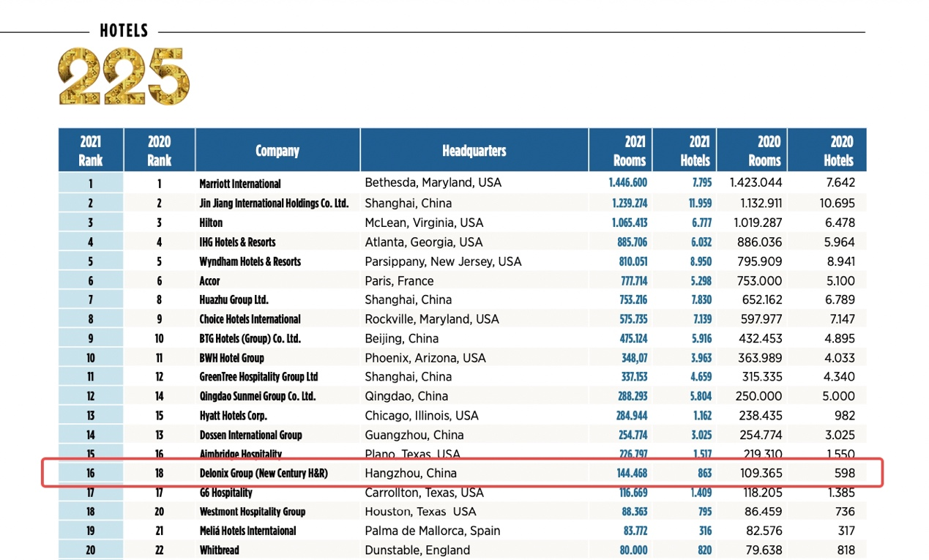
Task: Click the Company column header
Action: 277,151
